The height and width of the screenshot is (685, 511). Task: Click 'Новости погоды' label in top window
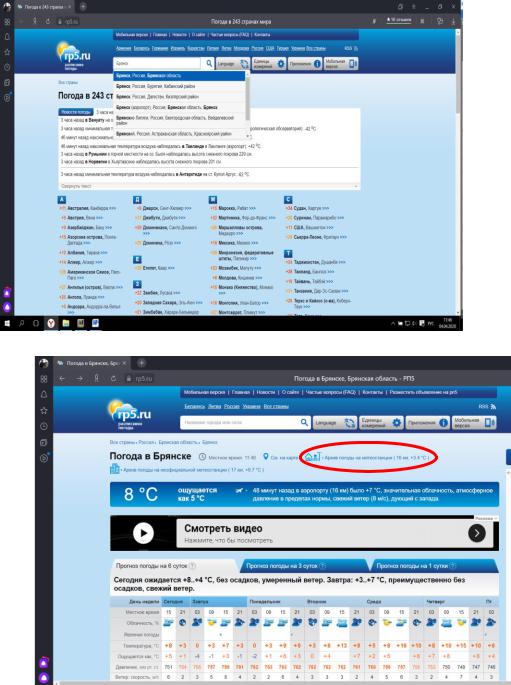(76, 112)
